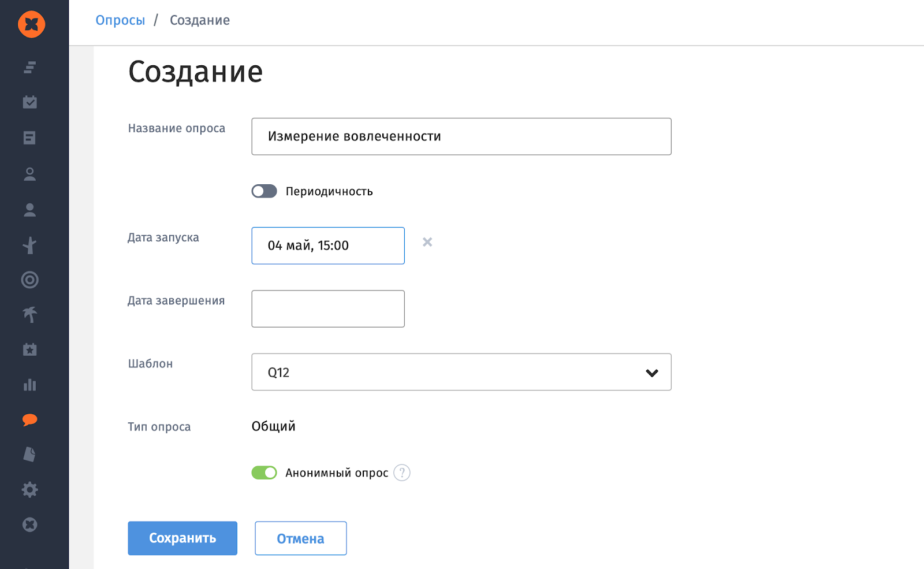Open the palm tree vacations sidebar icon
This screenshot has height=569, width=924.
pos(30,314)
